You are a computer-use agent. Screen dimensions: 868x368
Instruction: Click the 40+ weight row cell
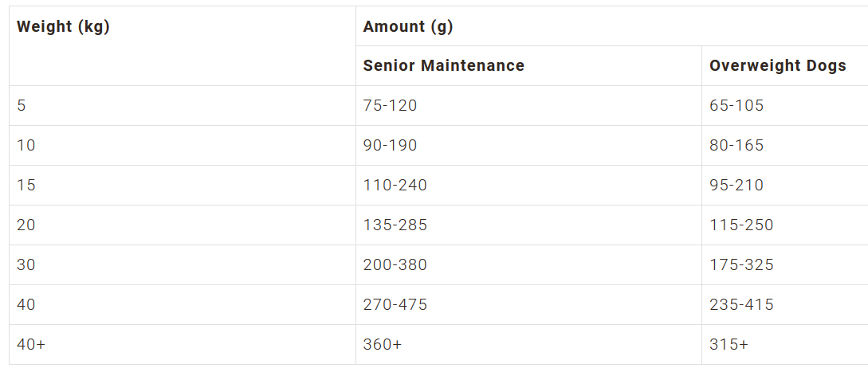(182, 345)
